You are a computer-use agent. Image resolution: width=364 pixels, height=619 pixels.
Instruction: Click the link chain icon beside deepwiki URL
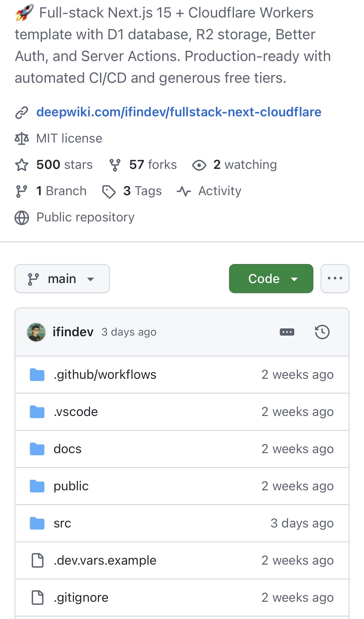tap(22, 113)
